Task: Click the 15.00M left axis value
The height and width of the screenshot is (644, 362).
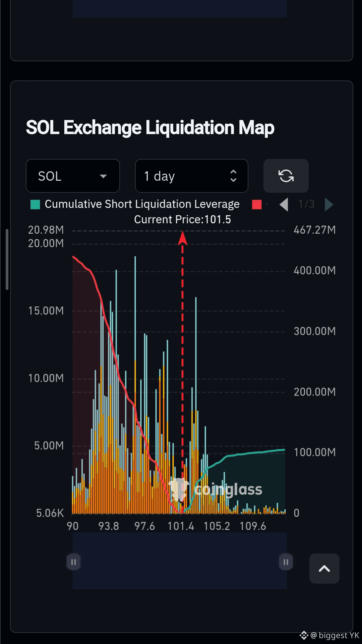Action: [46, 311]
